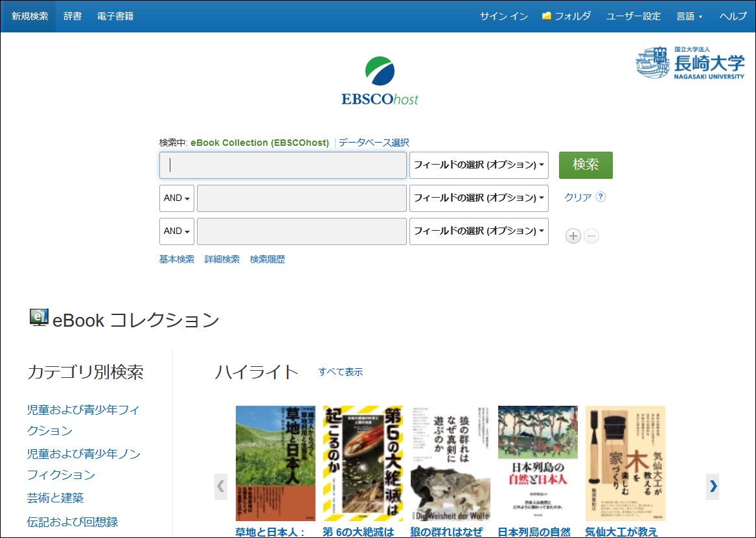Click the カテゴリ別検索 heading
756x538 pixels.
tap(86, 372)
